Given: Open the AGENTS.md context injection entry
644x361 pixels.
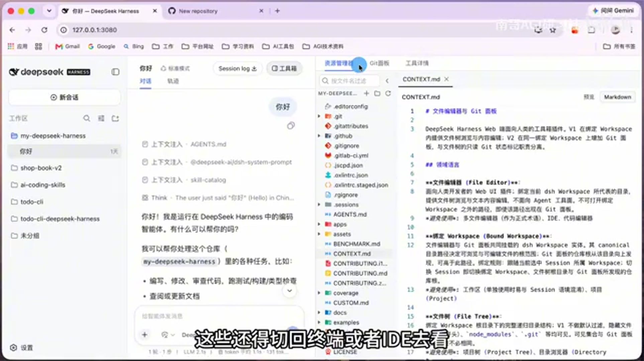Looking at the screenshot, I should tap(184, 144).
